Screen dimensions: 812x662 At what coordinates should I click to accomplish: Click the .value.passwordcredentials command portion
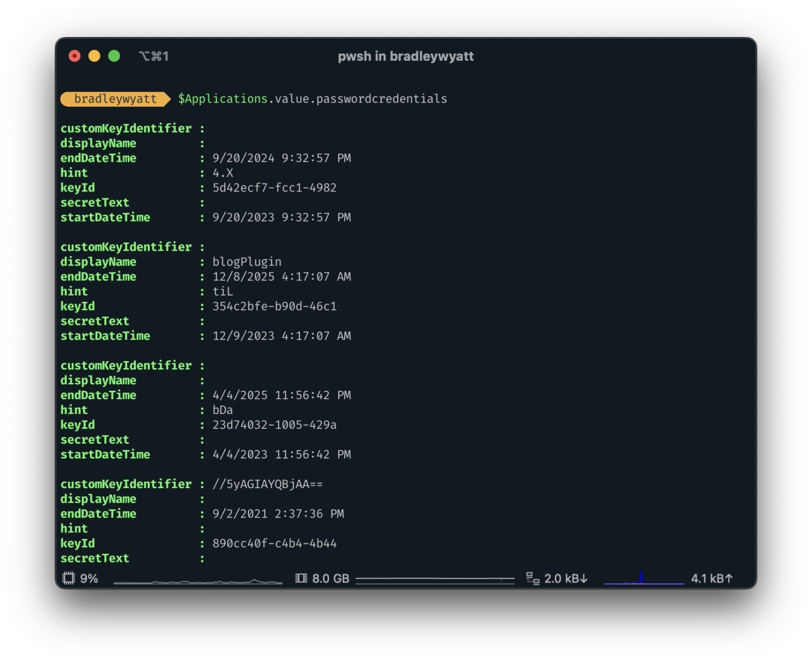tap(358, 99)
